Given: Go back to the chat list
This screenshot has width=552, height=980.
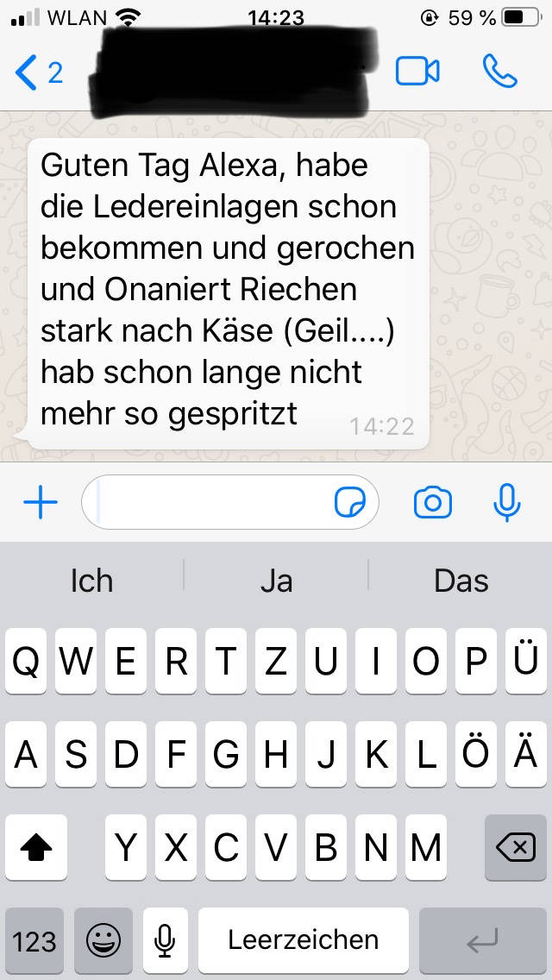Looking at the screenshot, I should click(38, 73).
